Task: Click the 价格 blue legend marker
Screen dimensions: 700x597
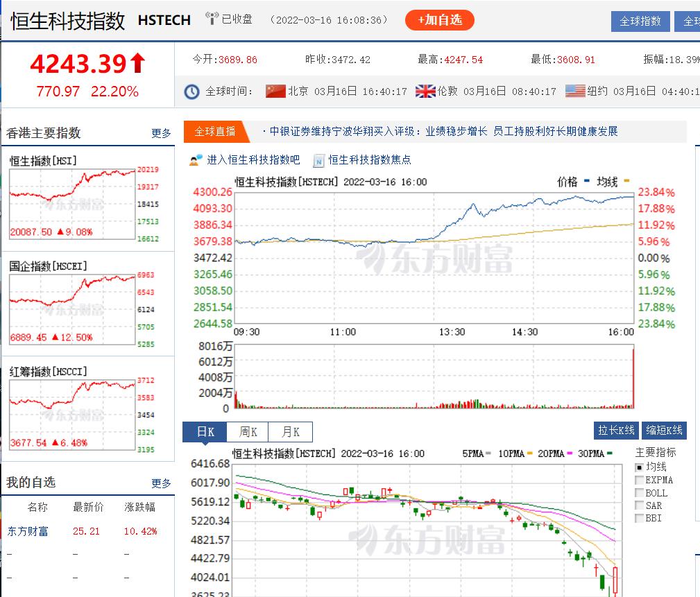Action: (587, 181)
